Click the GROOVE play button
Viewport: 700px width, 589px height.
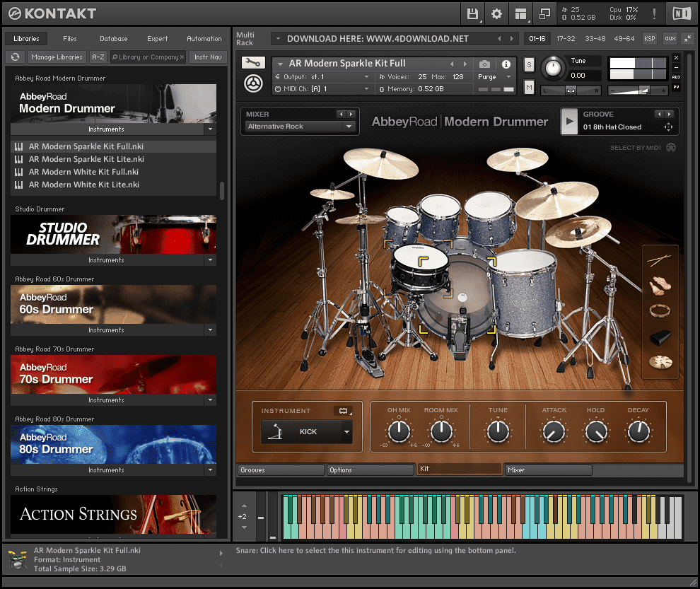pyautogui.click(x=569, y=121)
